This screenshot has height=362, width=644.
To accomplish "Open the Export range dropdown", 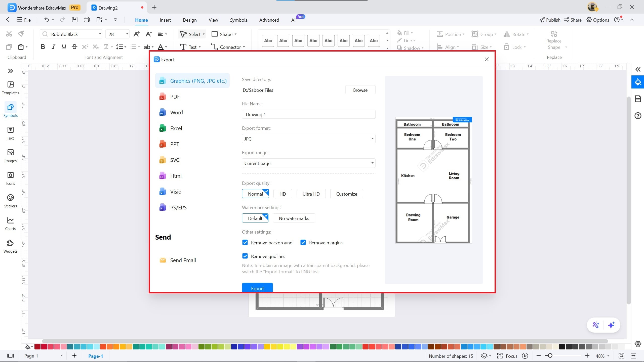I will (x=308, y=163).
